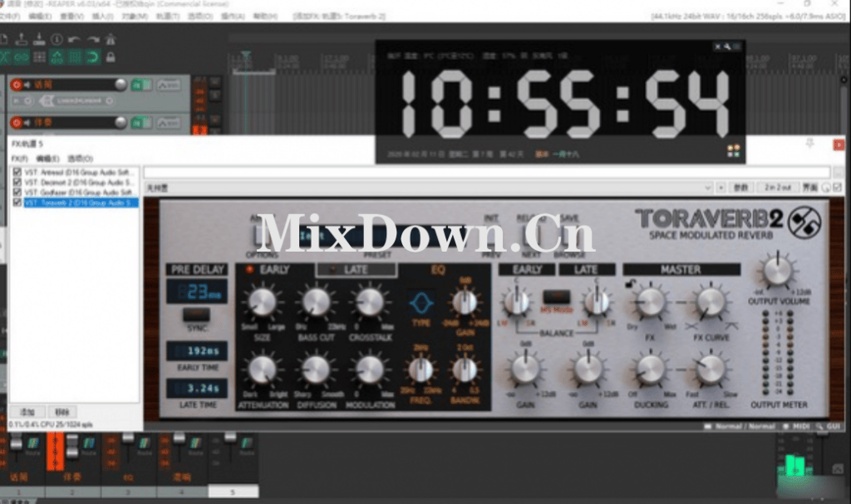Click the 2 in 2 out routing button

coord(778,188)
